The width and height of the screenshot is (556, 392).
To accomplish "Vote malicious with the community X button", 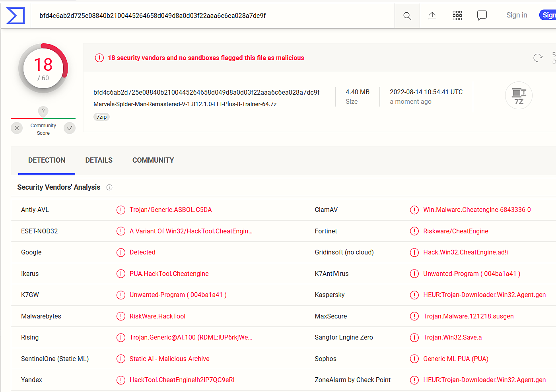I will 17,128.
